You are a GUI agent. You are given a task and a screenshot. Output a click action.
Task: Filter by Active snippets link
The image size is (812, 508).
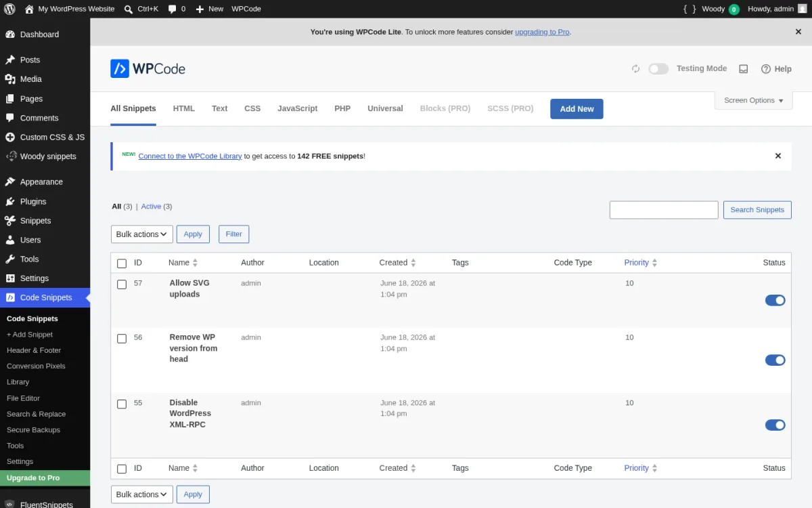point(151,207)
